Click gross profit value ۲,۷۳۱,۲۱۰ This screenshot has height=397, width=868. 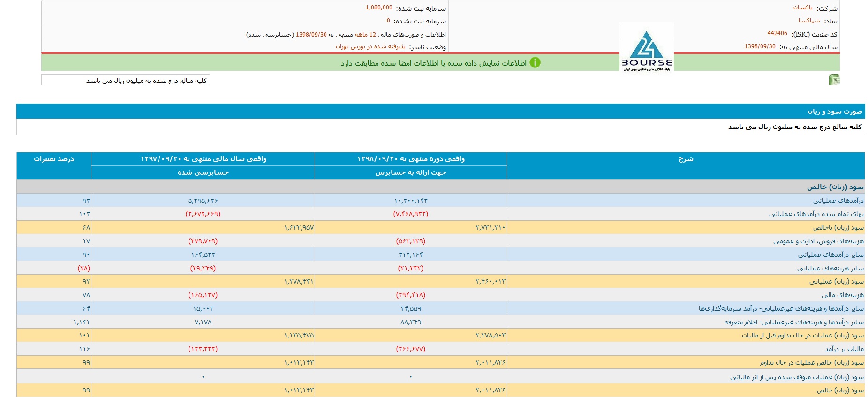pyautogui.click(x=491, y=228)
